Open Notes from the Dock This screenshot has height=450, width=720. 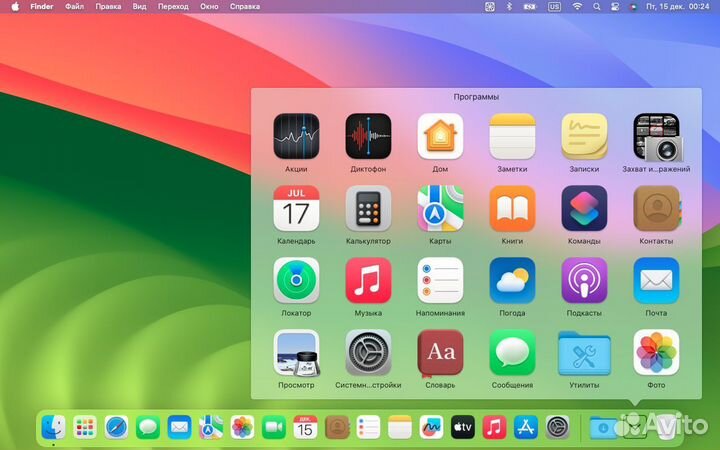[x=400, y=427]
